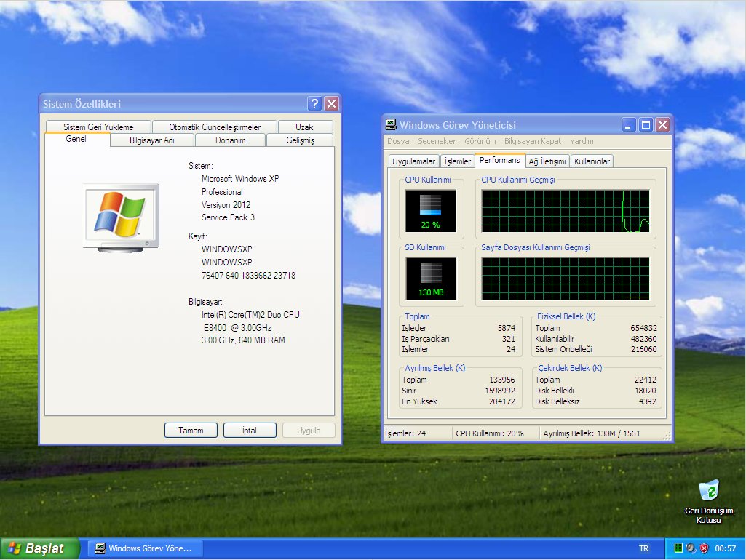
Task: Open the Otomatik Güncelleştirmeler tab
Action: point(215,127)
